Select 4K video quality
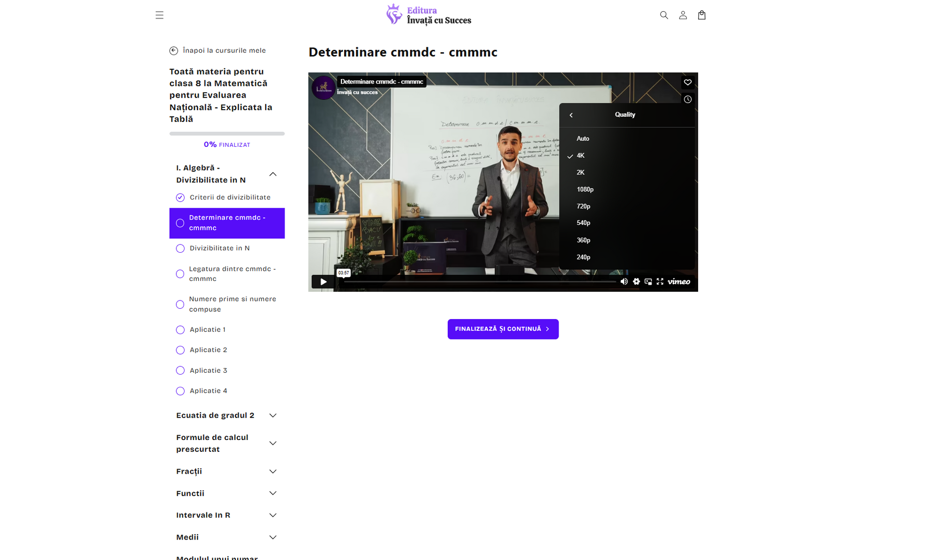This screenshot has height=560, width=950. [626, 156]
